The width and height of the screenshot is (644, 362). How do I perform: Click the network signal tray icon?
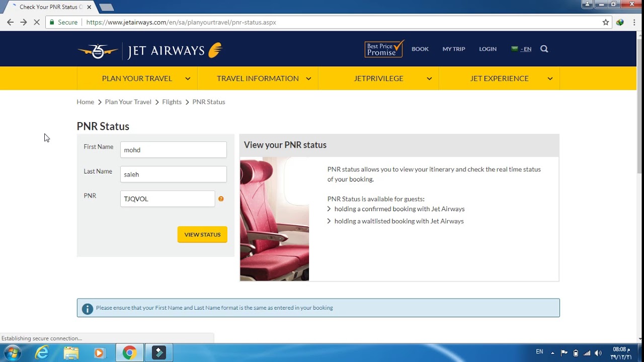tap(587, 353)
